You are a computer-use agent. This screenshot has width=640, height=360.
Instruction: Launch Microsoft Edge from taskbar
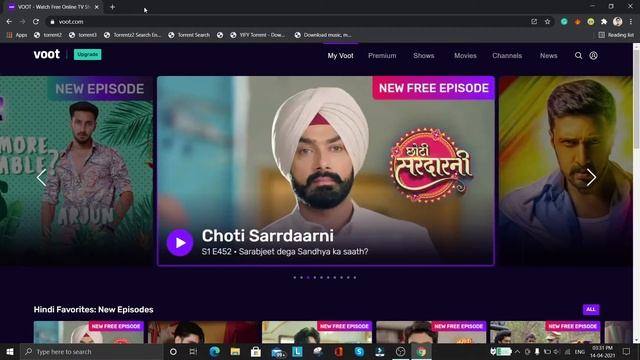pyautogui.click(x=214, y=351)
